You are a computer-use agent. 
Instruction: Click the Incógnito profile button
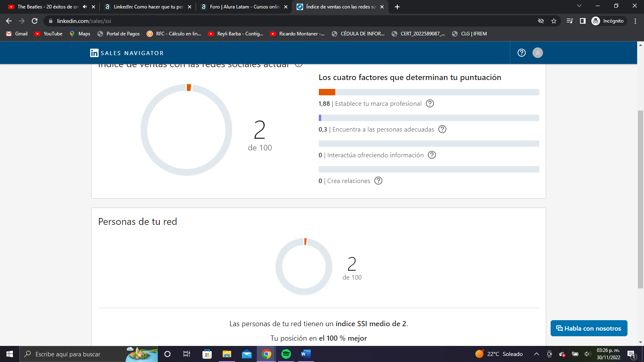[608, 21]
